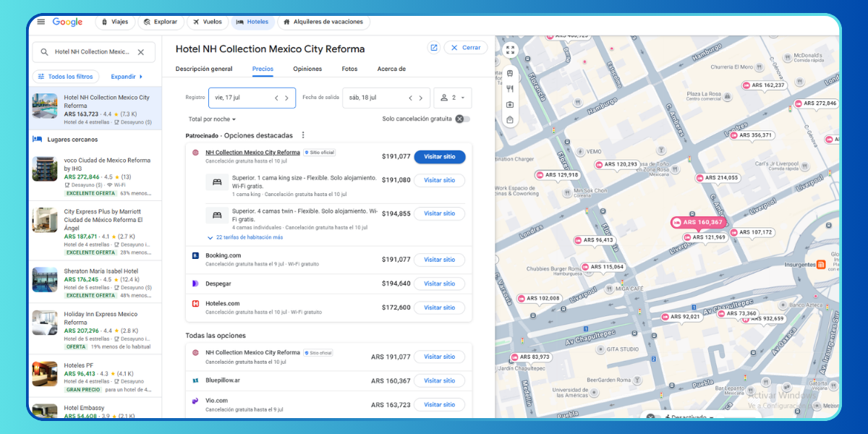Show attractions camera layer on the map
The height and width of the screenshot is (434, 868).
[x=510, y=105]
